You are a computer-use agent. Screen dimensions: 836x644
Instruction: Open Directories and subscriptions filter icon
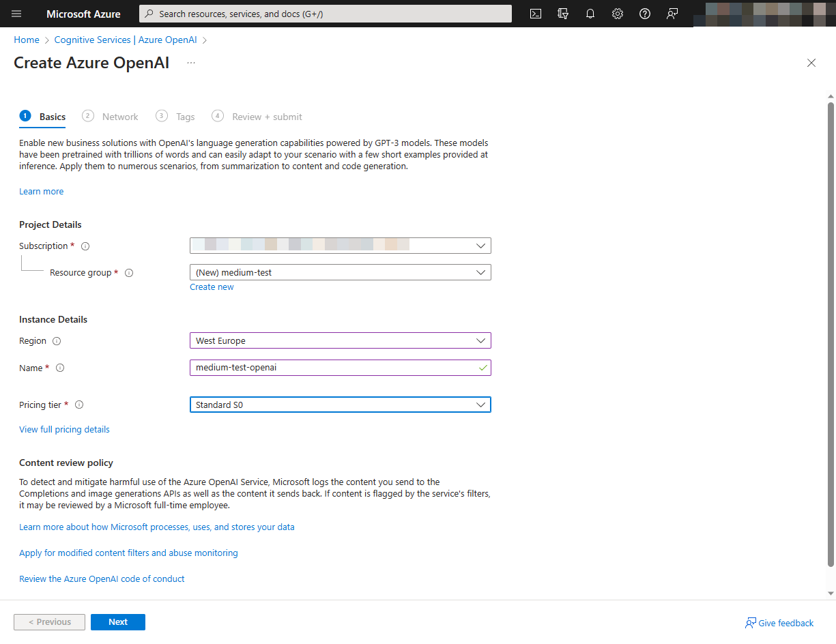563,14
